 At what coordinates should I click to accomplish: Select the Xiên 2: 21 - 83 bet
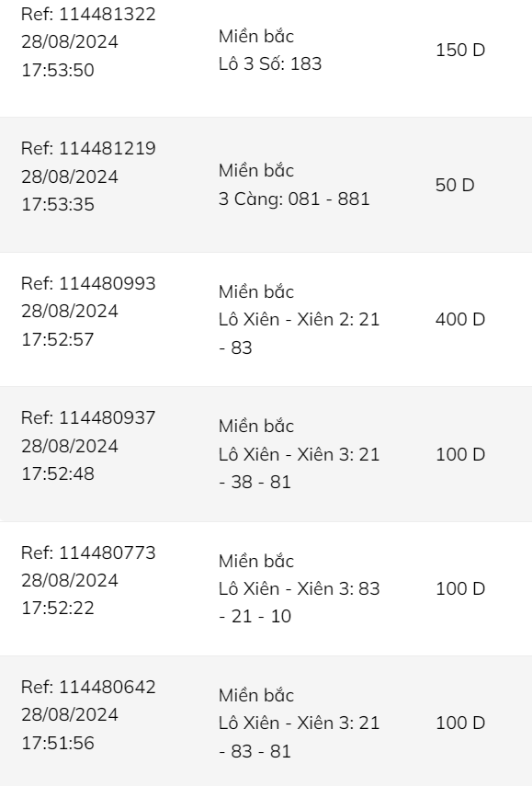(299, 334)
